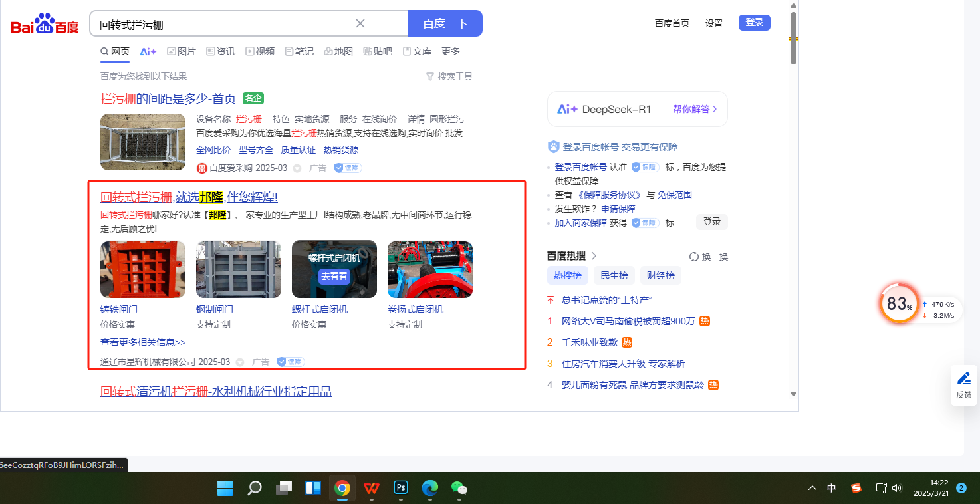Click the 换一换 refresh icon in 百度热搜
The width and height of the screenshot is (980, 504).
tap(694, 257)
